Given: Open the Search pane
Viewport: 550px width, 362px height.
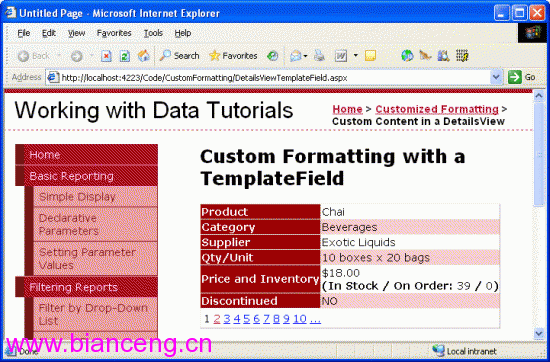Looking at the screenshot, I should 179,56.
